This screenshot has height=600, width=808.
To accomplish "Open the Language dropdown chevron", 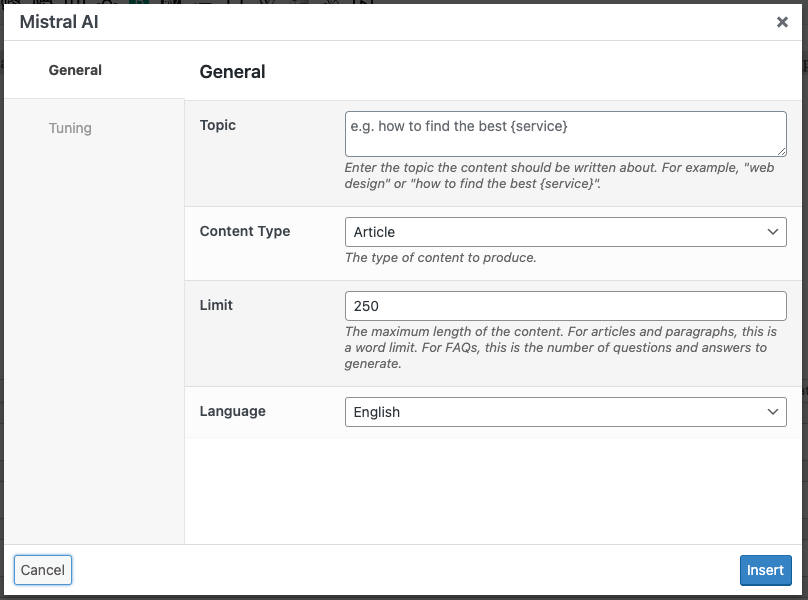I will (x=773, y=411).
